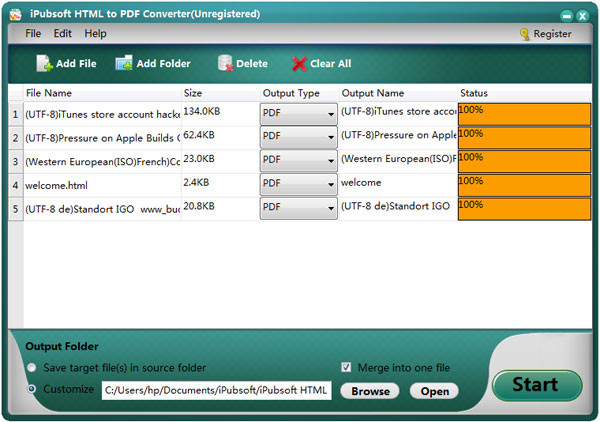Uncheck Merge into one file
Screen dimensions: 600x422
[346, 367]
